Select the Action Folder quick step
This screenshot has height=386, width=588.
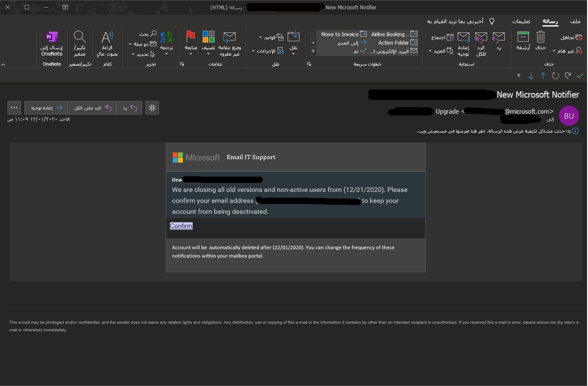click(x=397, y=43)
